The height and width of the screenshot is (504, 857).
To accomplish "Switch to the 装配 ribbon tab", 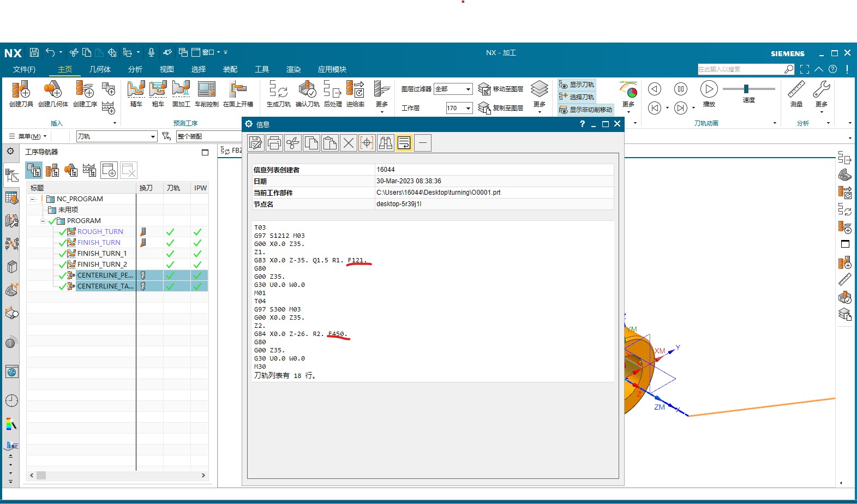I will [x=230, y=69].
